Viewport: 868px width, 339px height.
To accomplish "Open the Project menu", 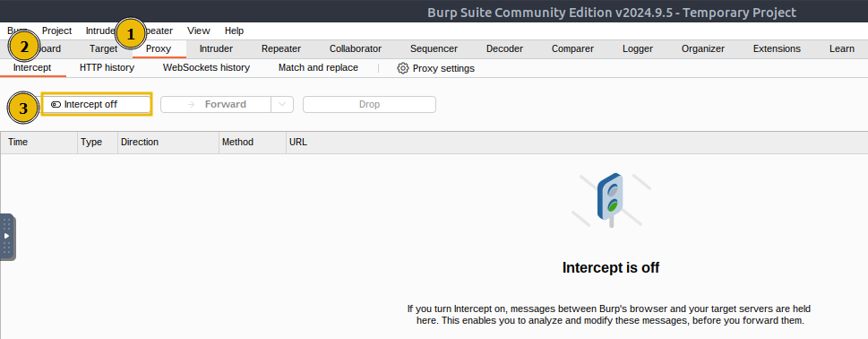I will (57, 31).
